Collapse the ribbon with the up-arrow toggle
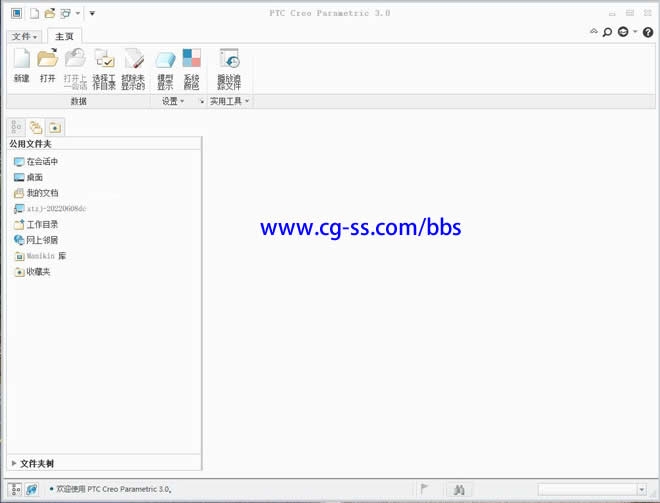This screenshot has width=660, height=503. click(x=593, y=32)
